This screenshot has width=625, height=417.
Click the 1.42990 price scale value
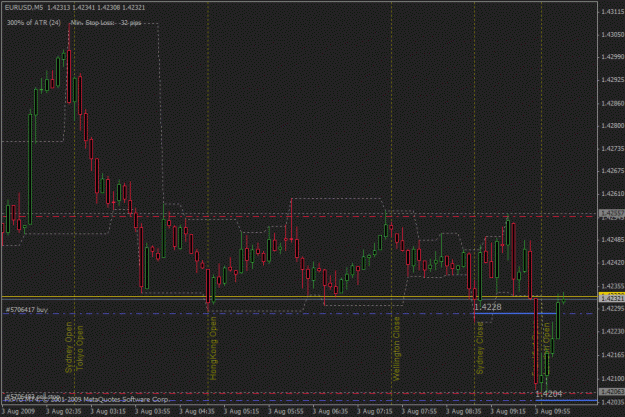(x=613, y=57)
